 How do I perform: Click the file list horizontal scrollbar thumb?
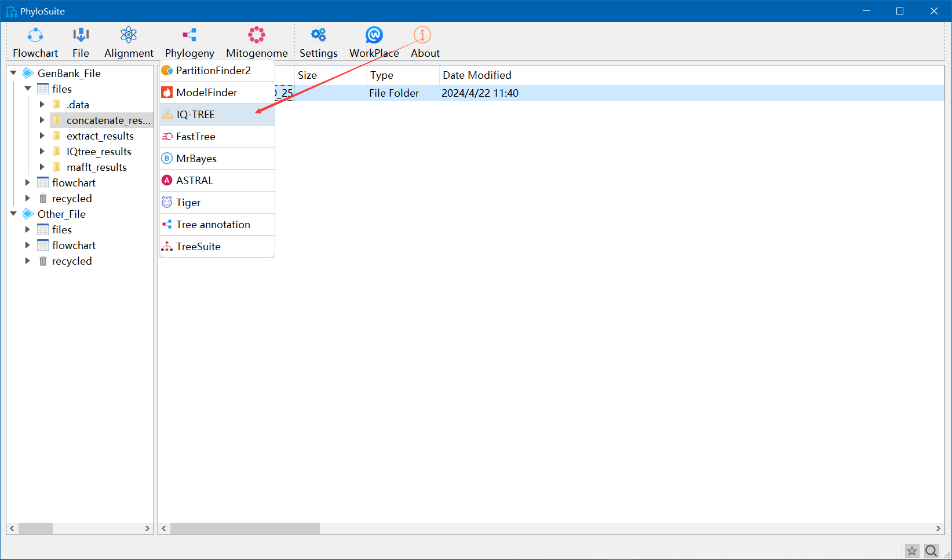click(x=245, y=528)
